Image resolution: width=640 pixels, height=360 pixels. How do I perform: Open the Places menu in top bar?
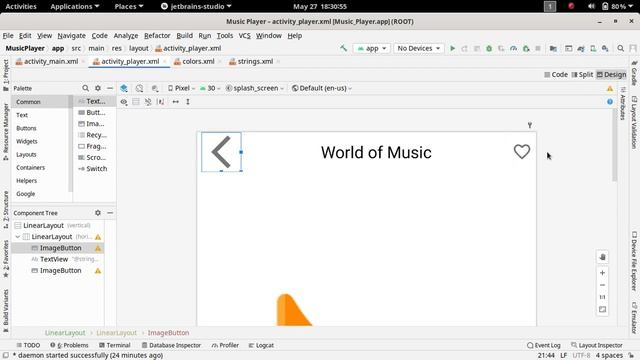coord(129,7)
